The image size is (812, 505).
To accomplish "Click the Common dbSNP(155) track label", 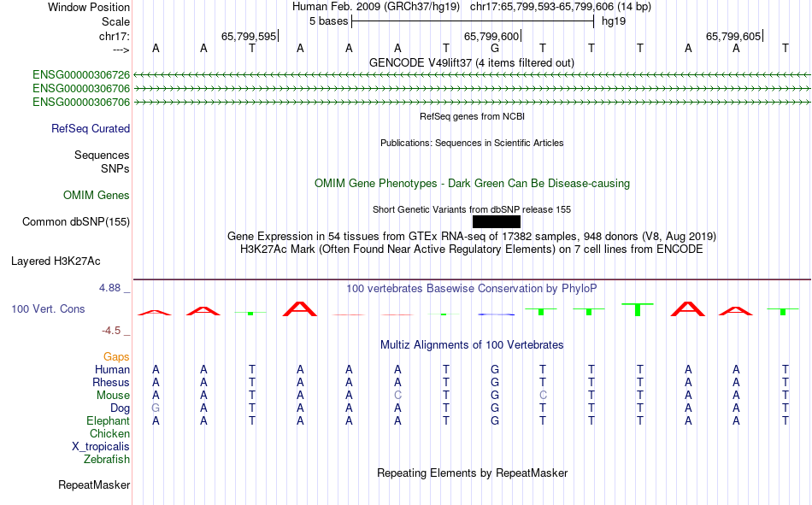I will click(76, 221).
